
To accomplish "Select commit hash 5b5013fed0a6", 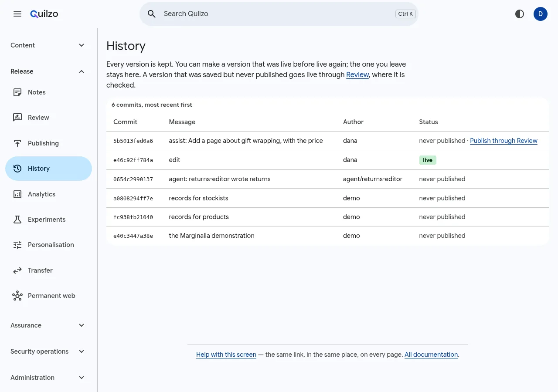I will [x=133, y=141].
